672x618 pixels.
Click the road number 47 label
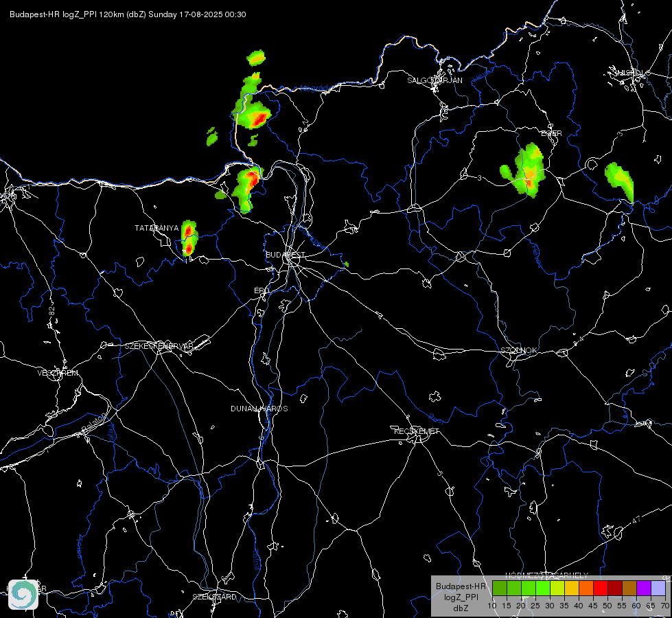(x=636, y=520)
